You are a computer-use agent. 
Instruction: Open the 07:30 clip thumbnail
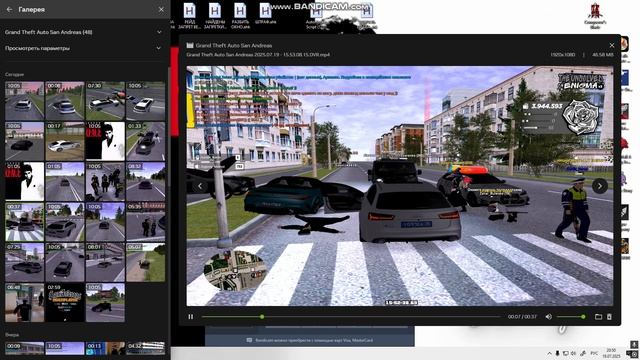click(105, 101)
